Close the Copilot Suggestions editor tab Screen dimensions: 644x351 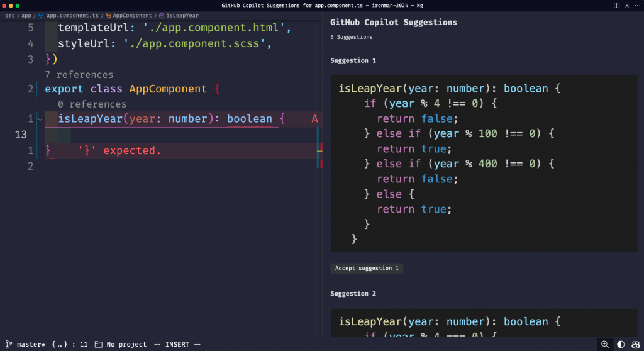tap(627, 5)
